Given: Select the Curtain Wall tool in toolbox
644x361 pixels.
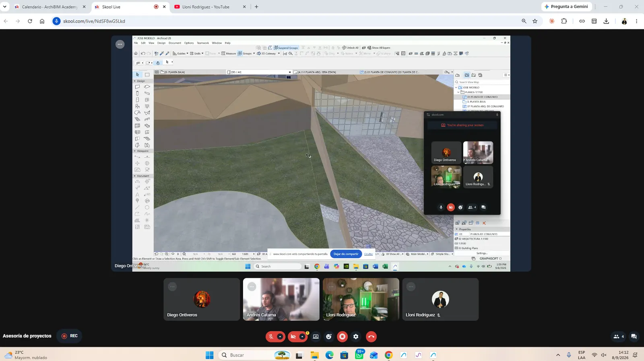Looking at the screenshot, I should (x=137, y=125).
